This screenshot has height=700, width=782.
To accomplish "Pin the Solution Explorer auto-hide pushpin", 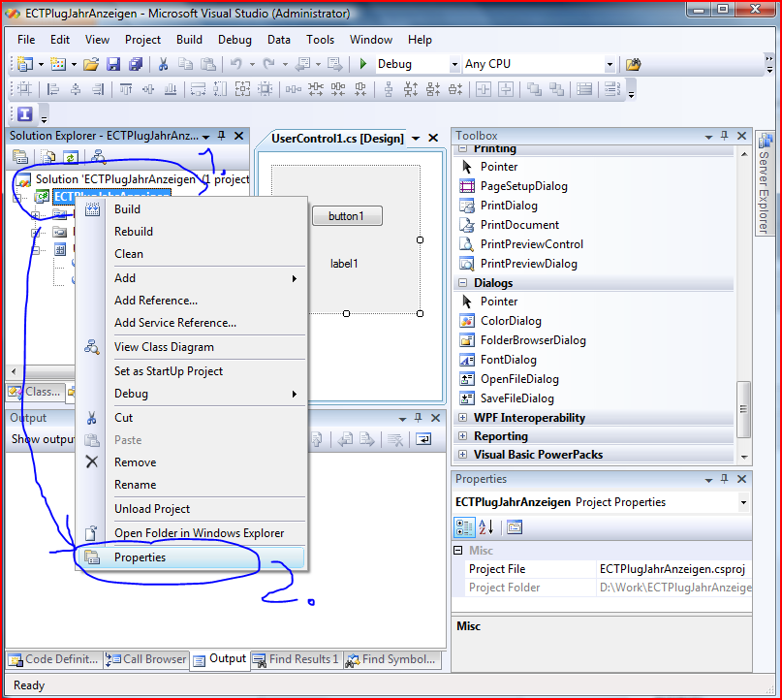I will point(222,136).
